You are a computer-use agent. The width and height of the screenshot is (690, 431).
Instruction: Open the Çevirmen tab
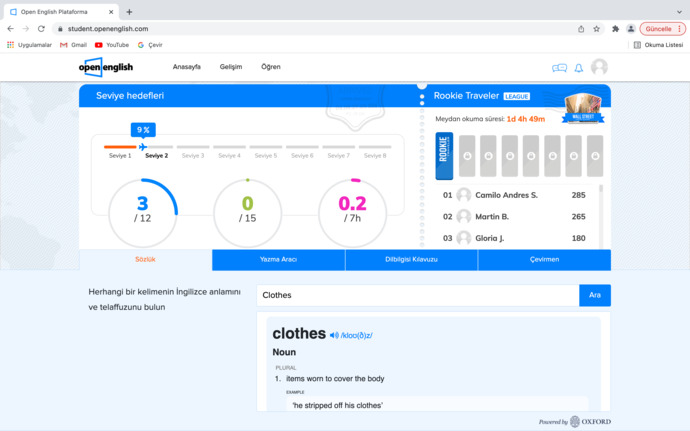click(x=544, y=260)
